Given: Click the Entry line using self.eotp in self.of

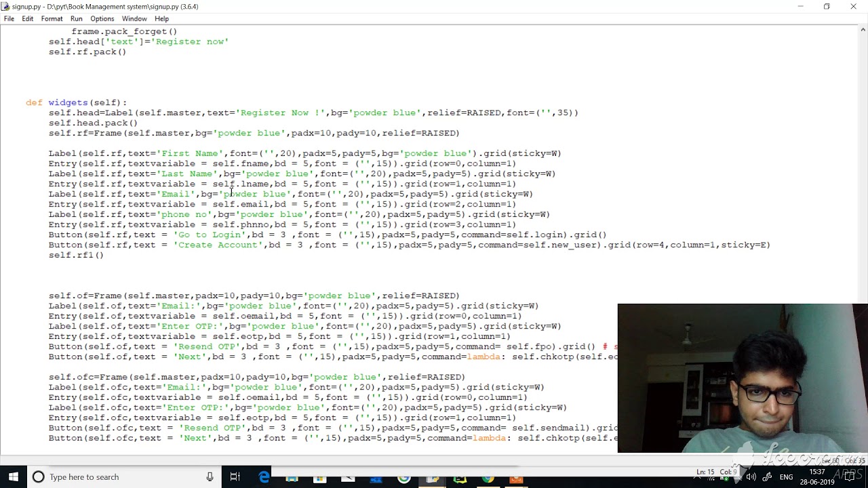Looking at the screenshot, I should 279,336.
